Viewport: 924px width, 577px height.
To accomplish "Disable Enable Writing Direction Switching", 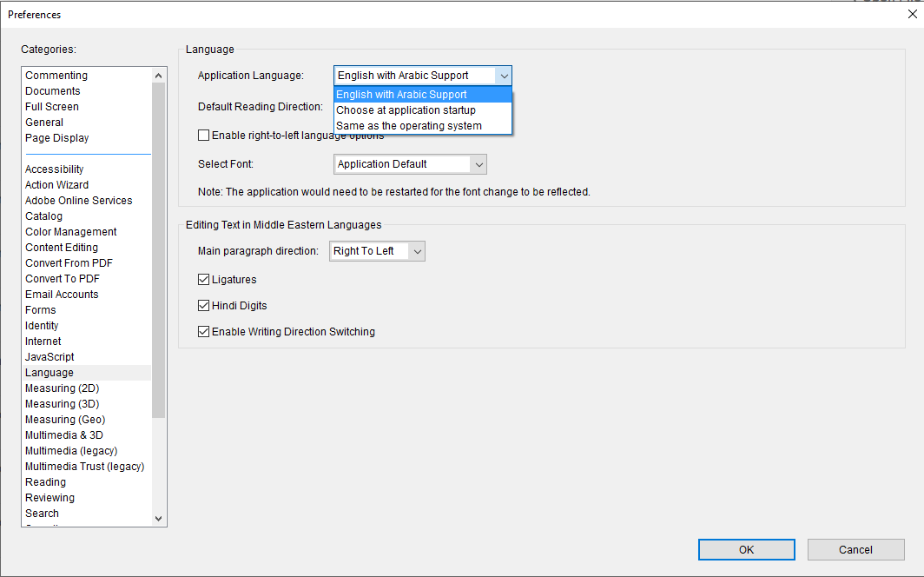I will 203,331.
